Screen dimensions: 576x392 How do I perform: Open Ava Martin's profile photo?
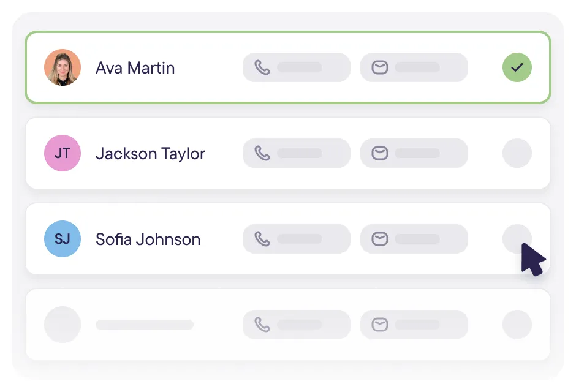[x=63, y=67]
